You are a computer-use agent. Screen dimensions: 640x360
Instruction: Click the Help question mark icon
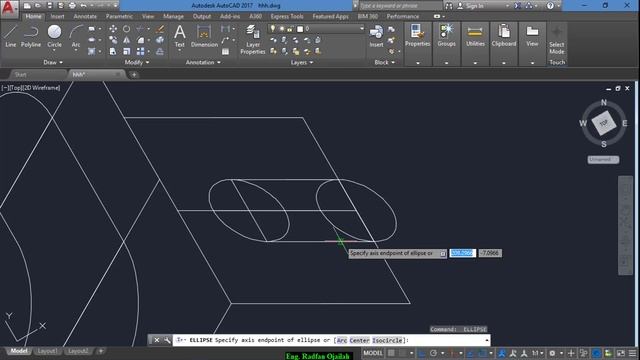click(x=550, y=6)
